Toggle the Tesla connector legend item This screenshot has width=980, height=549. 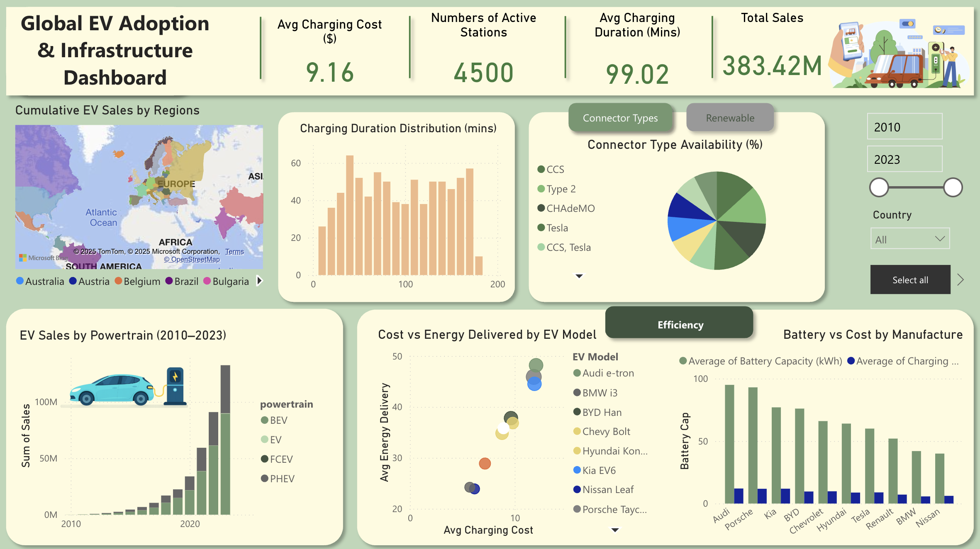[x=557, y=228]
